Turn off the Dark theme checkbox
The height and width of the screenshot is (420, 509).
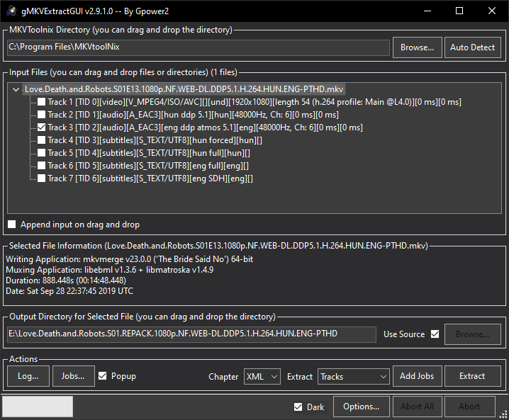(298, 407)
